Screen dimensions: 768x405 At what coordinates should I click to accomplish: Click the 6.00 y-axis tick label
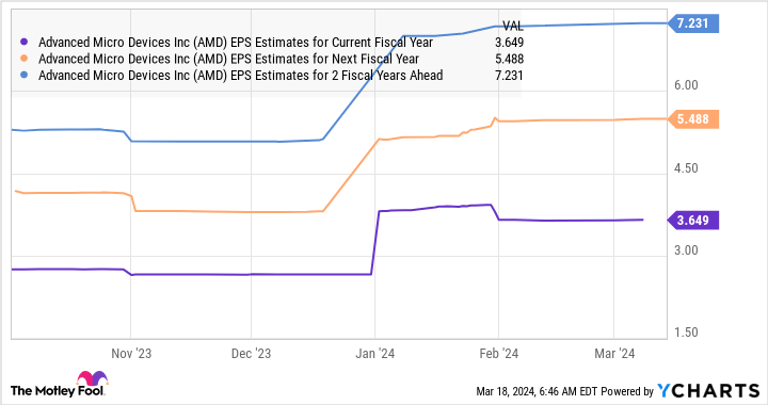pos(686,86)
